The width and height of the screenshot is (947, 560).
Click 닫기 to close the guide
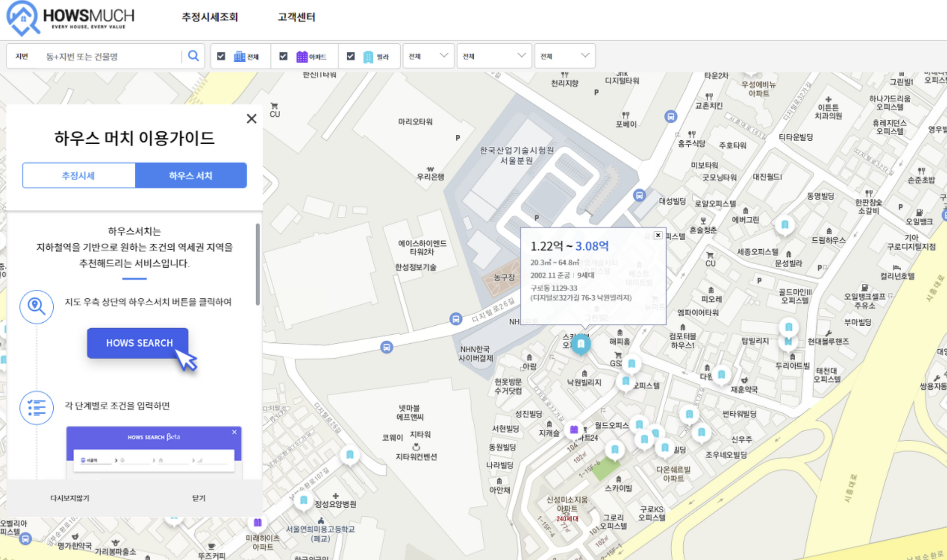click(199, 498)
